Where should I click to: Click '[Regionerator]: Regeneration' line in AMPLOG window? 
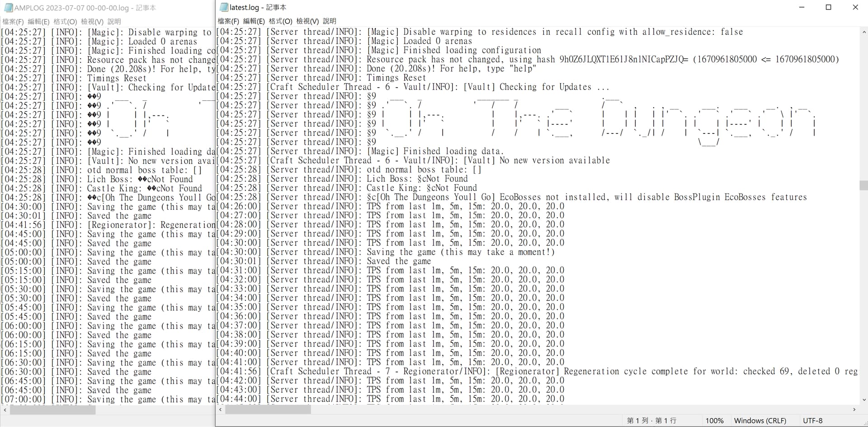tap(108, 225)
